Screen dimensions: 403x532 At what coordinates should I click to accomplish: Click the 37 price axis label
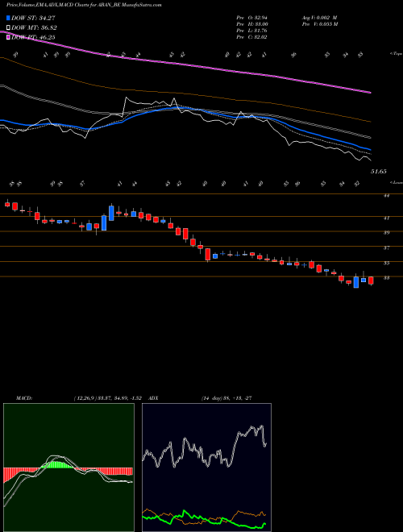(x=386, y=248)
